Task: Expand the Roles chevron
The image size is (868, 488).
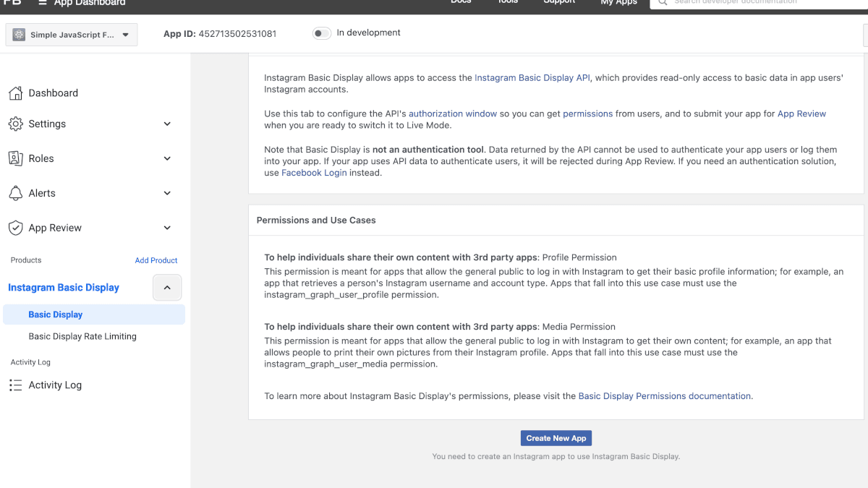Action: pyautogui.click(x=167, y=158)
